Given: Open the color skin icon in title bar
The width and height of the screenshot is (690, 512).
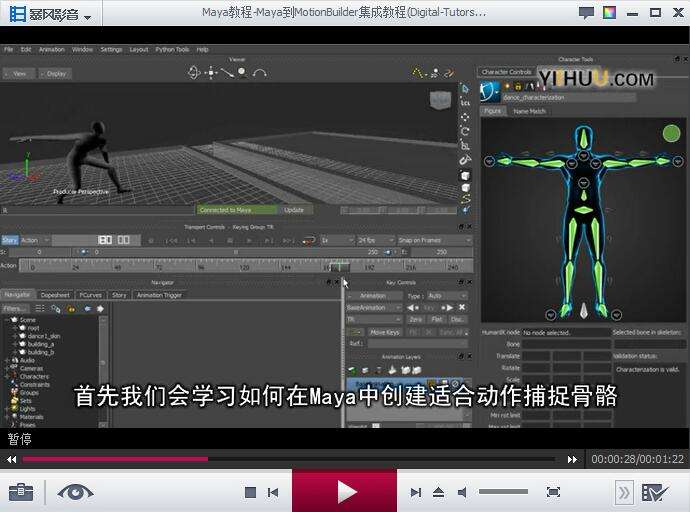Looking at the screenshot, I should [609, 12].
